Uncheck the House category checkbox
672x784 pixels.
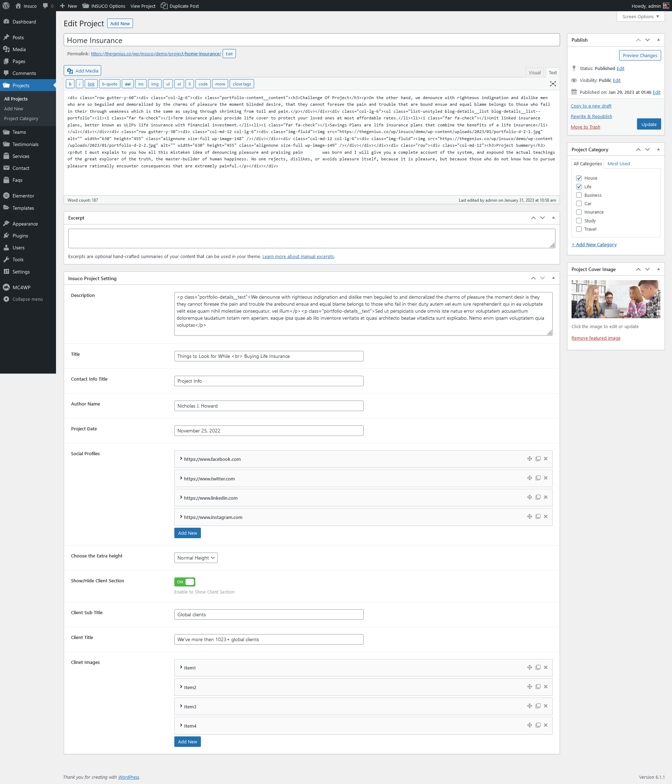(x=579, y=178)
